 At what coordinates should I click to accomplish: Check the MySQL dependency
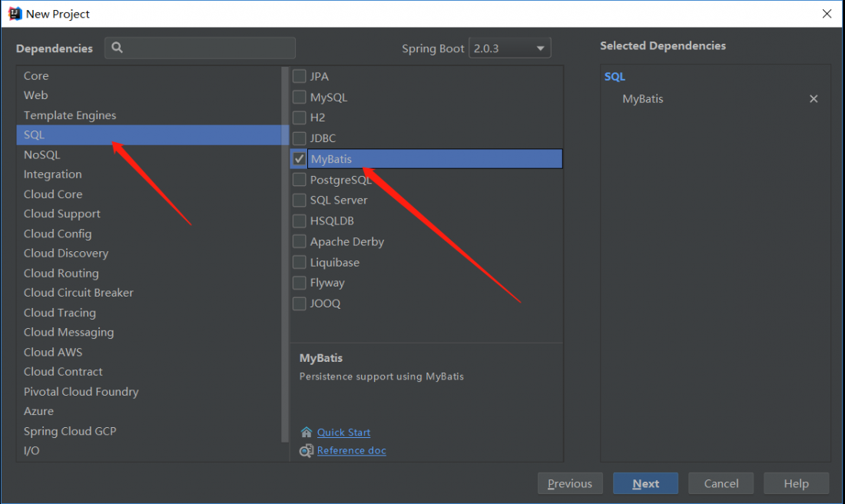299,97
